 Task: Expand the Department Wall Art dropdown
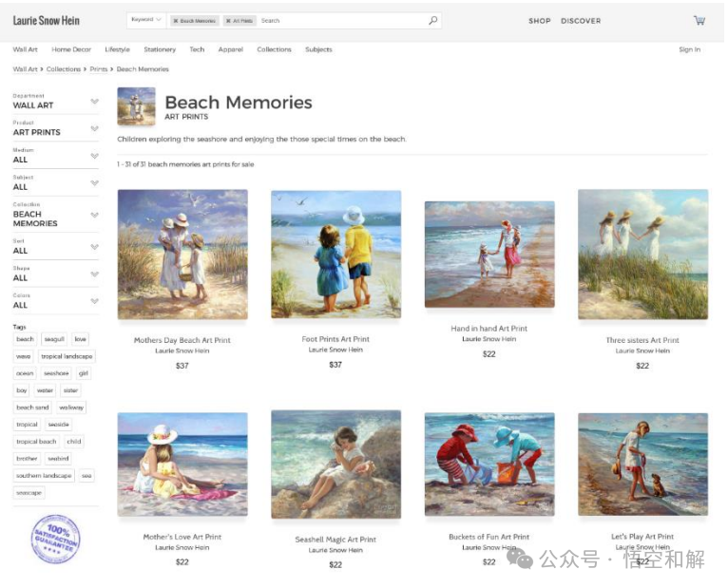[x=56, y=101]
